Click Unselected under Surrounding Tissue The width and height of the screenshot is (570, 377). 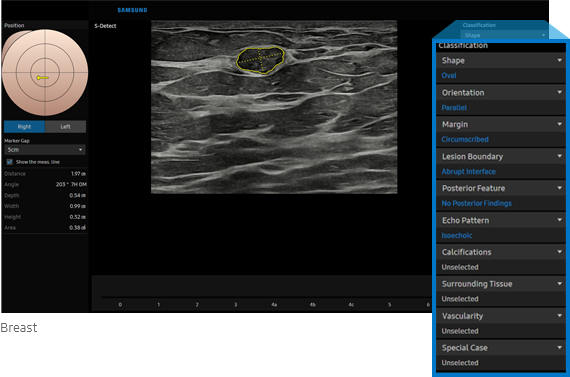pos(460,299)
